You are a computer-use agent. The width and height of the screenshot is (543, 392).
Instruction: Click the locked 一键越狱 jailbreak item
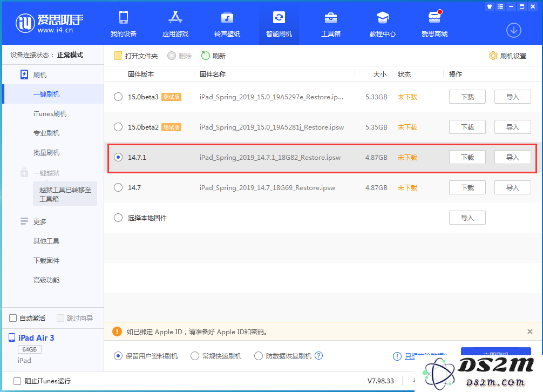tap(40, 173)
